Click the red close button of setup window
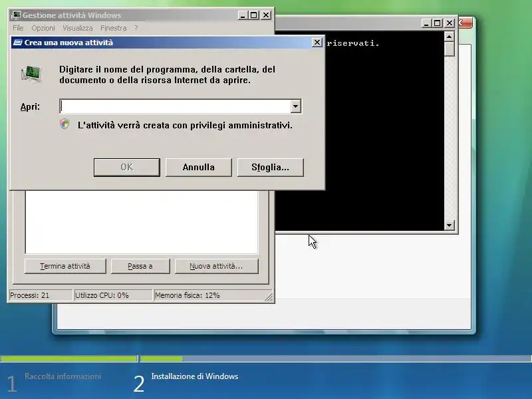Image resolution: width=532 pixels, height=399 pixels. click(x=465, y=23)
